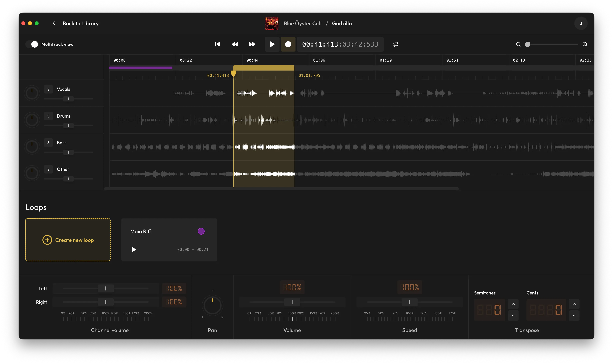Play the Main Riff loop
This screenshot has height=364, width=613.
point(134,249)
